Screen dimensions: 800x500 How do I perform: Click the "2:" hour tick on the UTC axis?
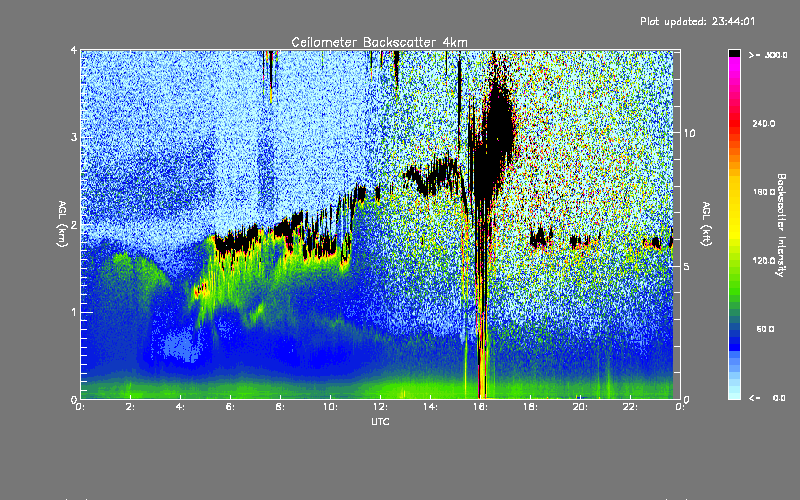[x=131, y=407]
